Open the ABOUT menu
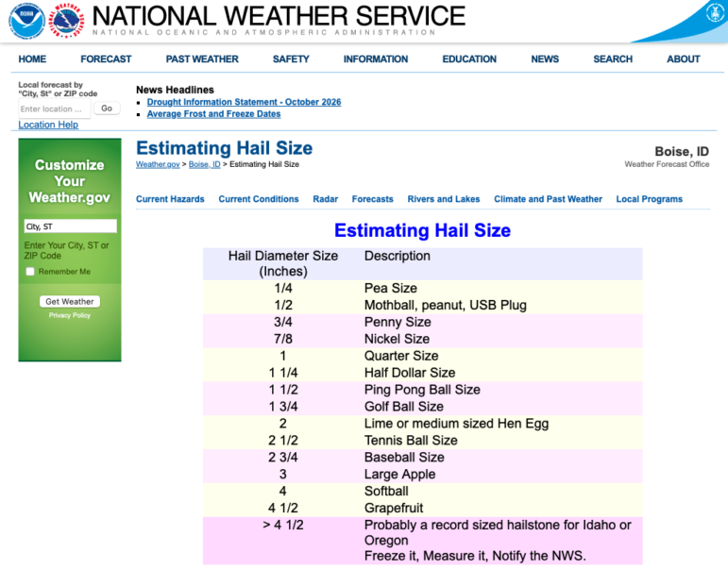Image resolution: width=728 pixels, height=586 pixels. point(683,59)
